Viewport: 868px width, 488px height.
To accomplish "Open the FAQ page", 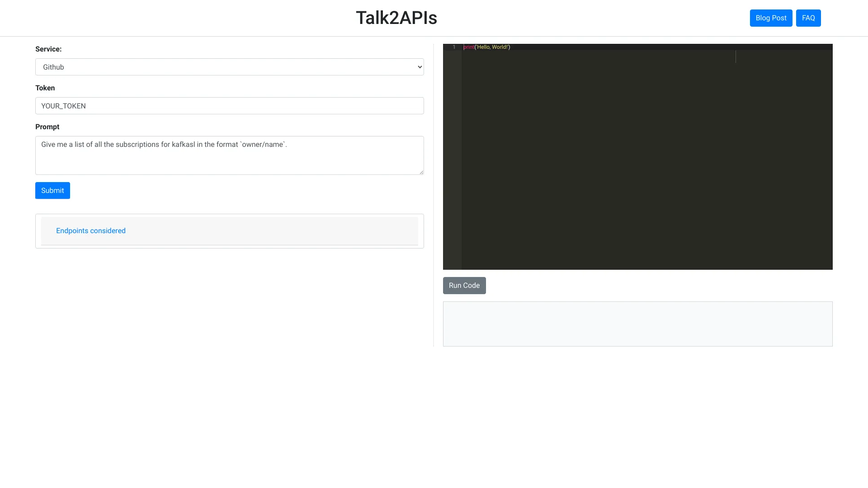I will pos(808,18).
